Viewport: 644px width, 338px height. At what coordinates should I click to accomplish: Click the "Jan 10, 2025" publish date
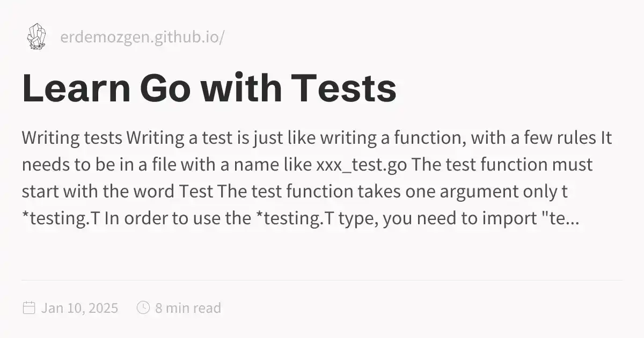click(79, 308)
